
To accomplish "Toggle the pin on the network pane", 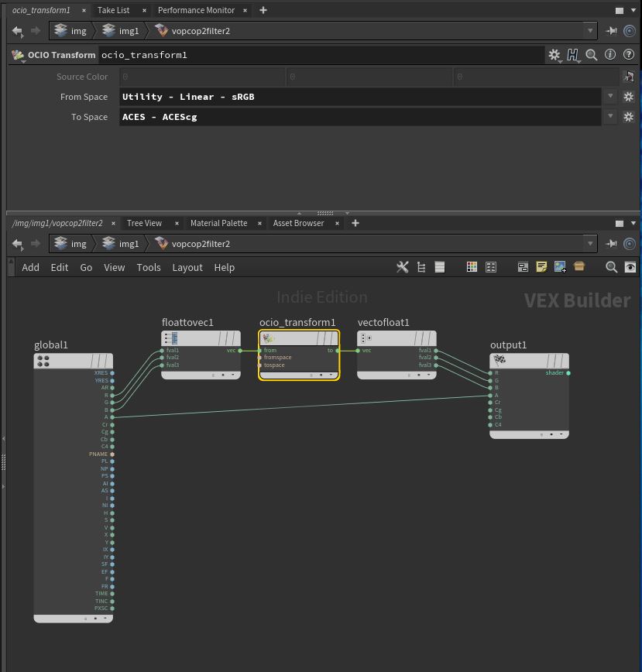I will pos(611,244).
